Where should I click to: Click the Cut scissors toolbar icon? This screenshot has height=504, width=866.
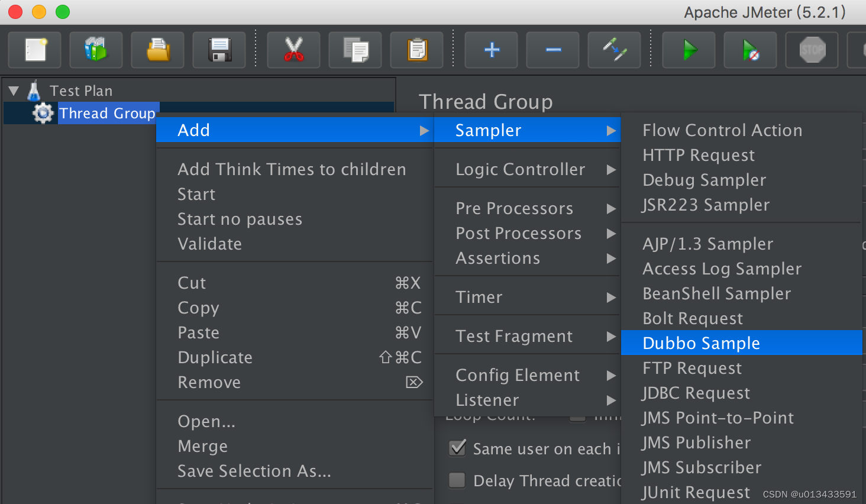click(293, 50)
